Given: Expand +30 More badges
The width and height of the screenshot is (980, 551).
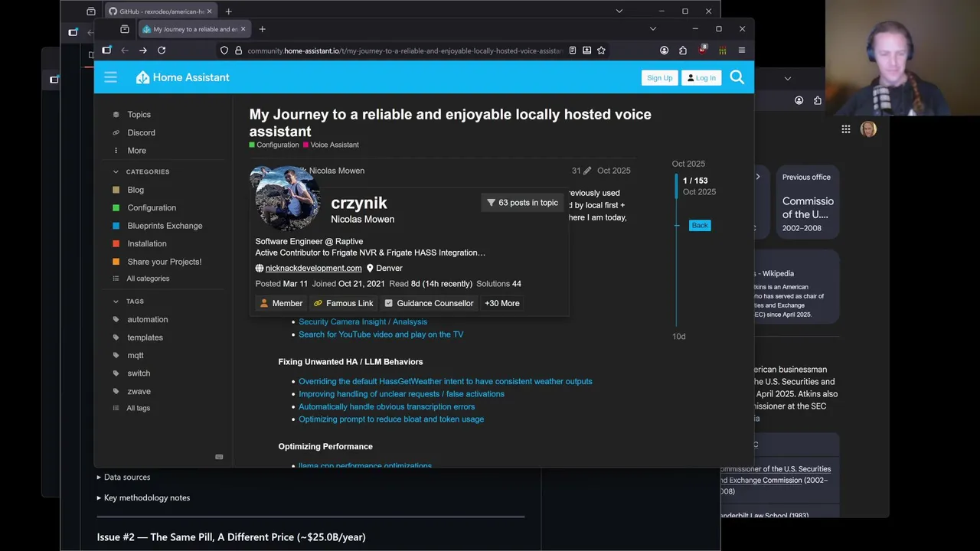Looking at the screenshot, I should pyautogui.click(x=502, y=303).
